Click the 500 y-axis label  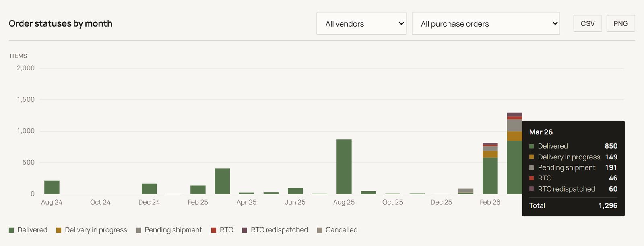(x=29, y=162)
